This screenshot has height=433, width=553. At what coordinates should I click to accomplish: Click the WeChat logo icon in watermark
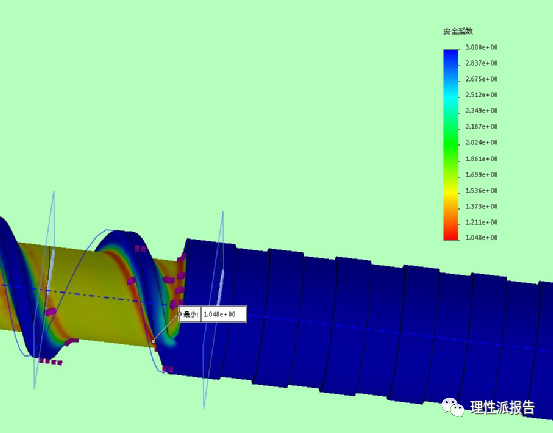(x=453, y=407)
